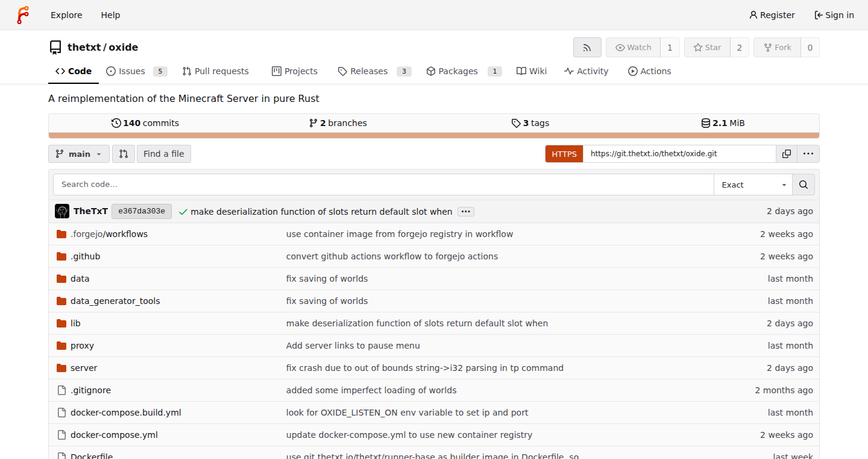Click the data_generator_tools folder icon

click(61, 301)
